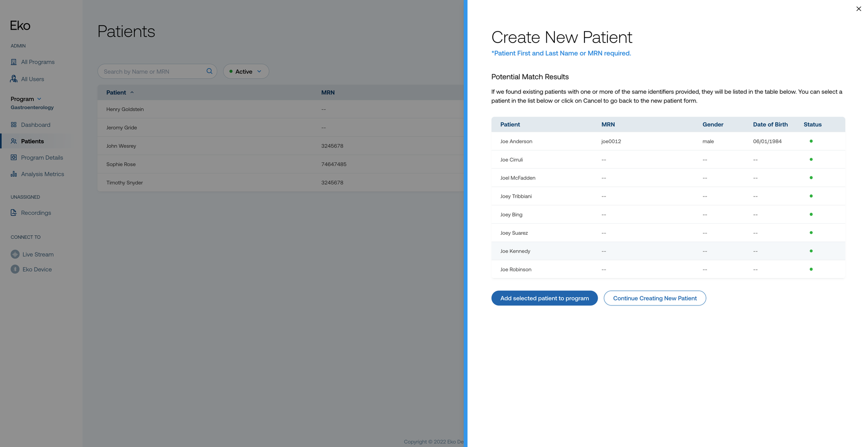Click the Analysis Metrics chart icon

tap(13, 174)
